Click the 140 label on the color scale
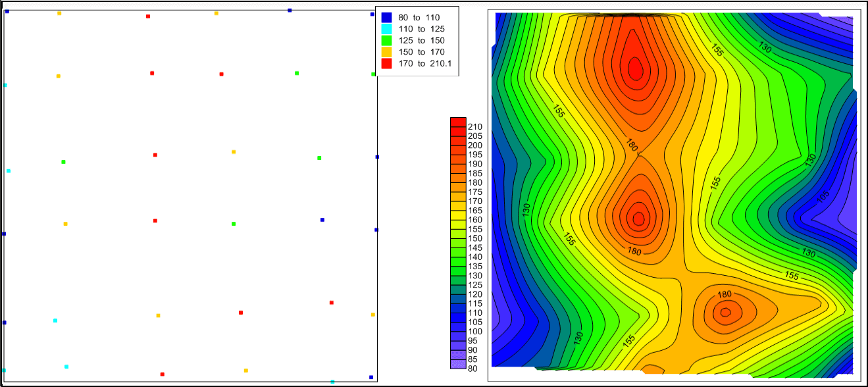This screenshot has width=868, height=387. point(475,257)
